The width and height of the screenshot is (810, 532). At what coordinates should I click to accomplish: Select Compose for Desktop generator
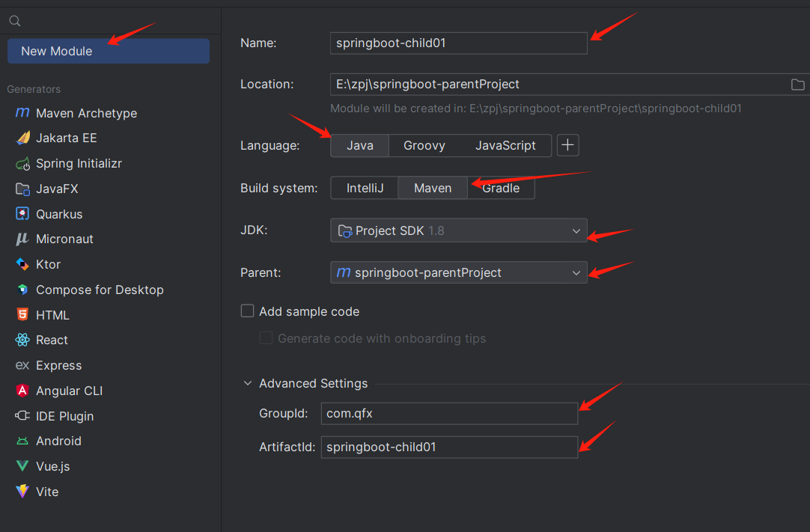(99, 290)
